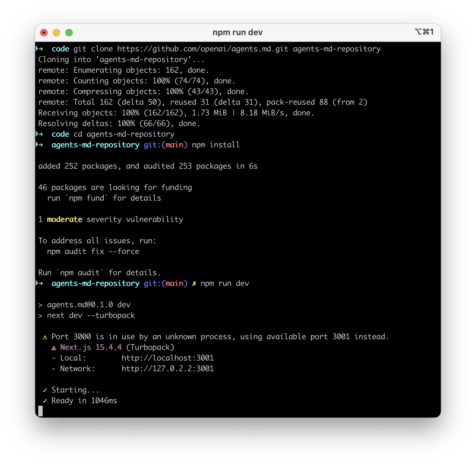The height and width of the screenshot is (464, 476).
Task: Click the 'npm audit fix --force' command text
Action: click(x=93, y=251)
